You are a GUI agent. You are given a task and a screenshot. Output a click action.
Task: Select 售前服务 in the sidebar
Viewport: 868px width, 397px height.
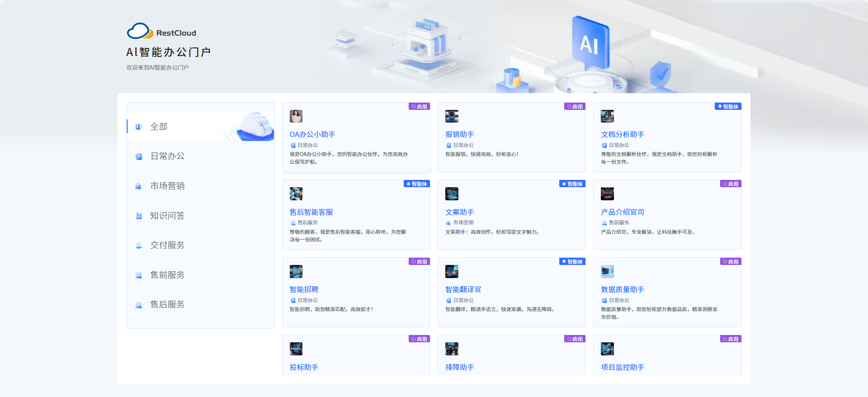167,275
